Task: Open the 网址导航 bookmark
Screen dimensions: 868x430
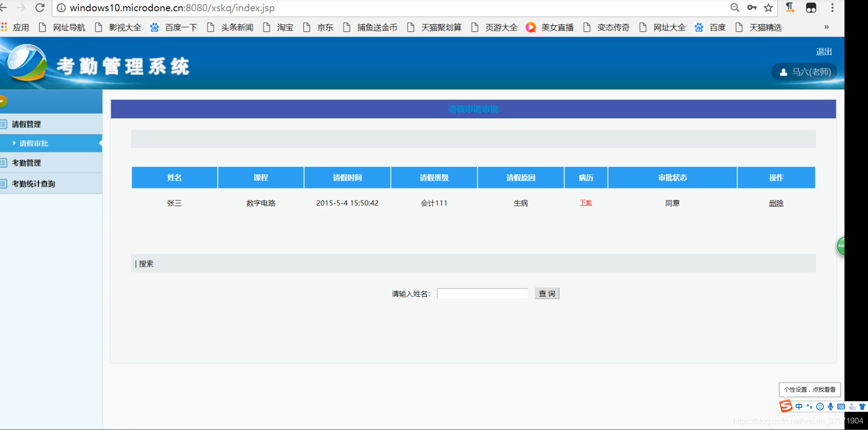Action: 62,27
